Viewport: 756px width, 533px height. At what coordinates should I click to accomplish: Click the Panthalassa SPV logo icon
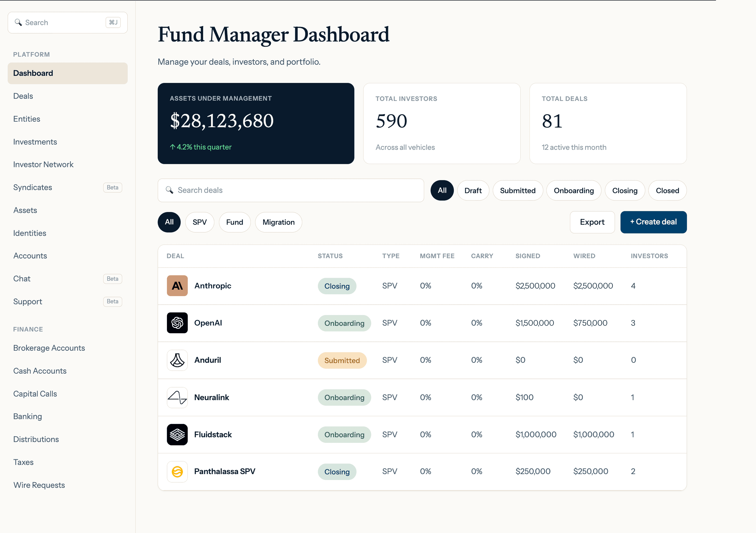[x=177, y=472]
